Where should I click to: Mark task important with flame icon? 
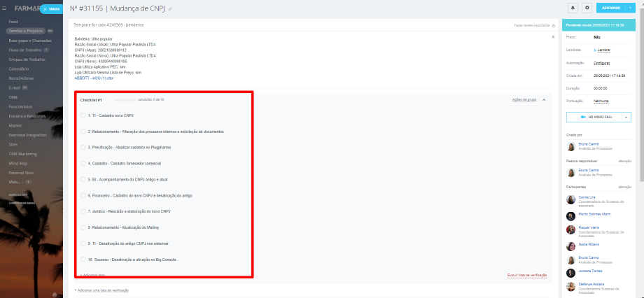(554, 25)
